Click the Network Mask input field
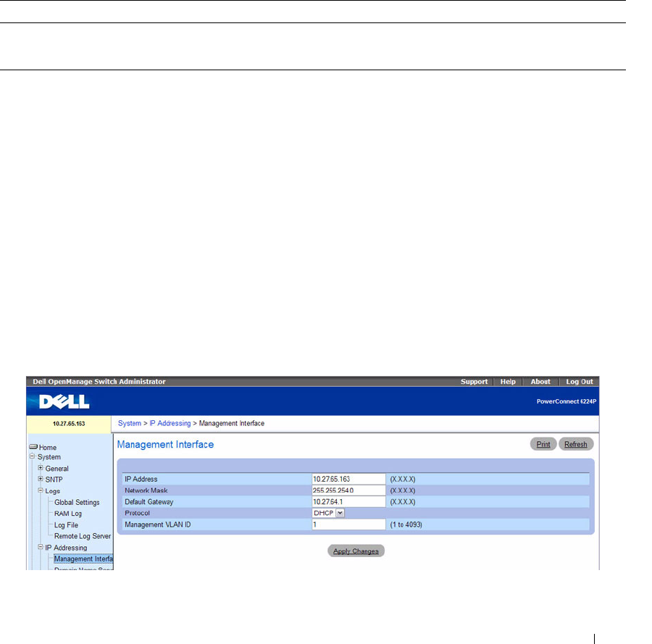 tap(349, 490)
